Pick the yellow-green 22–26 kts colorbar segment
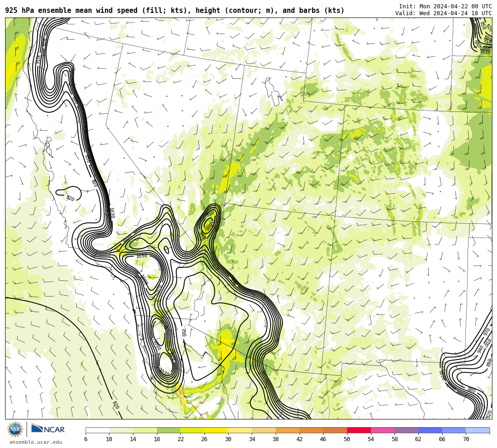497x448 pixels. (x=193, y=430)
